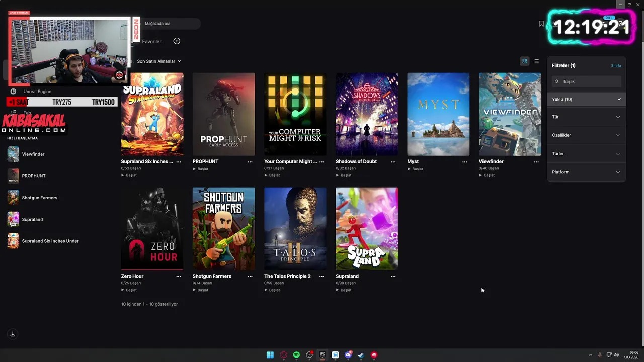644x362 pixels.
Task: Uncheck the Yüklü (10) filter
Action: 587,99
